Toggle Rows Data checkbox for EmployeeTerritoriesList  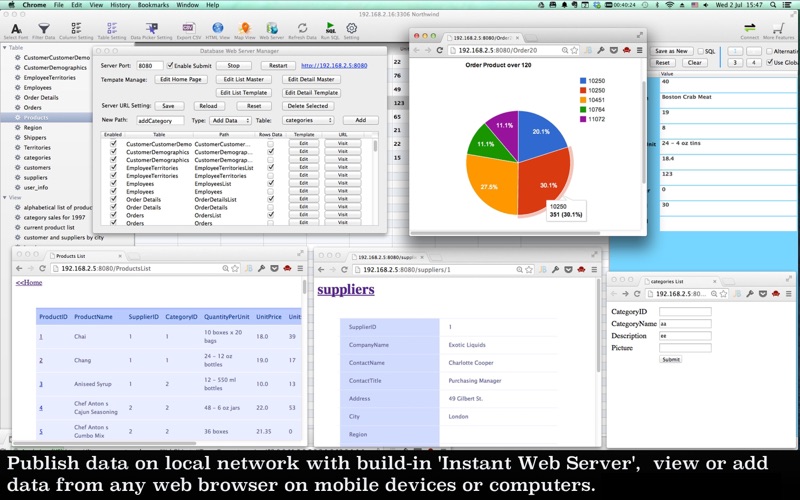click(x=270, y=167)
